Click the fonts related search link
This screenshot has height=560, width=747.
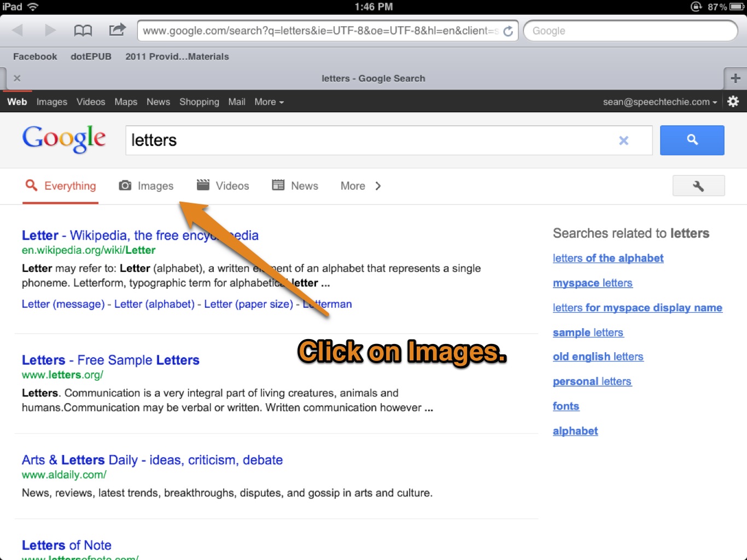coord(565,406)
